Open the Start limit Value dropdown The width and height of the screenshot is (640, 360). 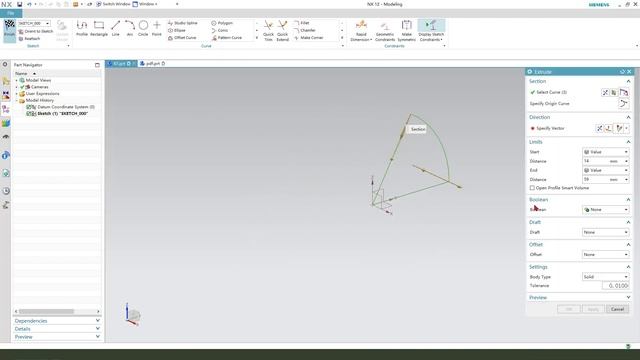tap(605, 152)
